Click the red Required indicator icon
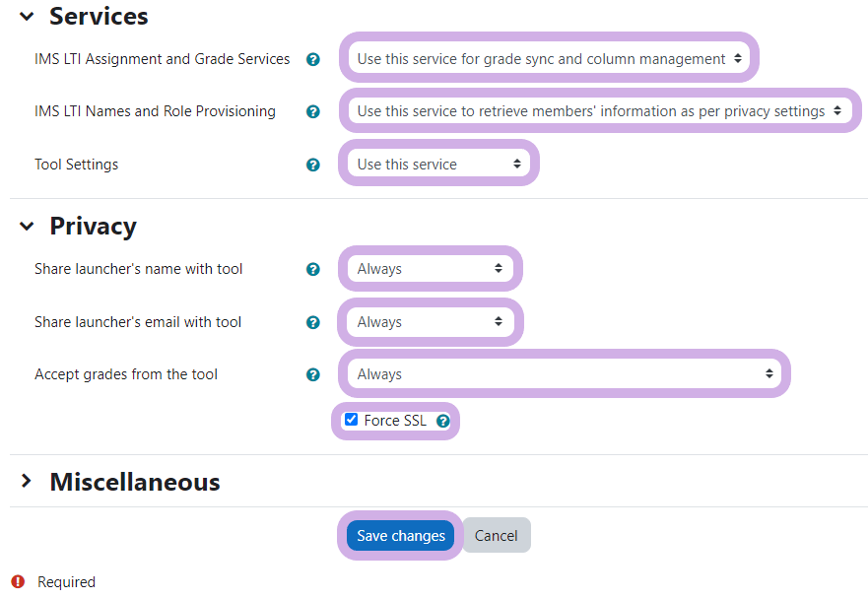This screenshot has width=868, height=599. click(18, 581)
